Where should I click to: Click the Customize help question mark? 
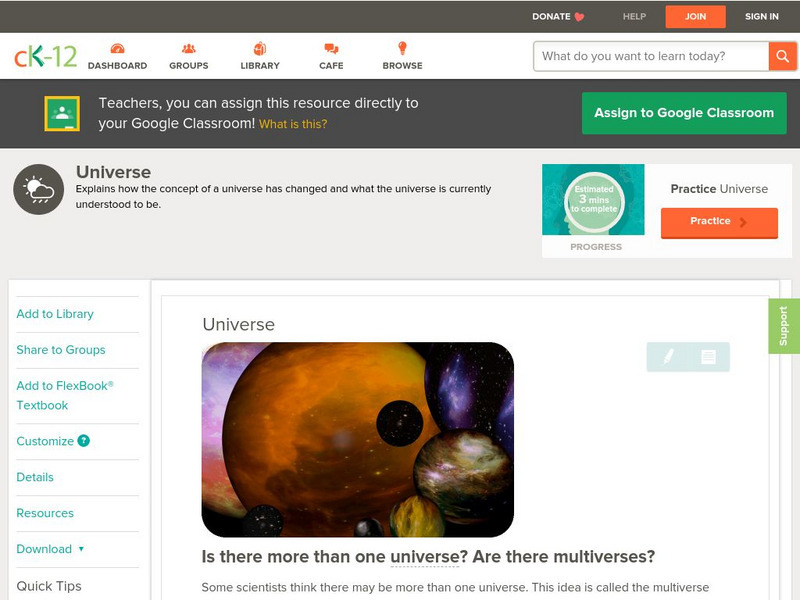pos(84,441)
